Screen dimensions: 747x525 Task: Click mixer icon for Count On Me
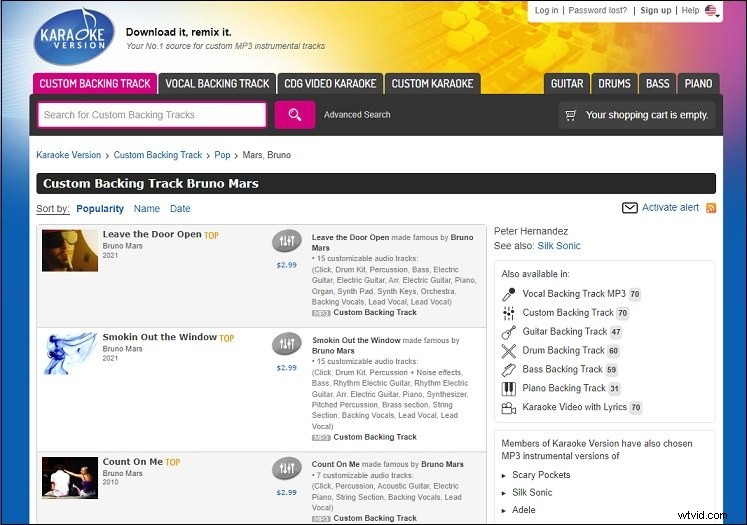coord(286,469)
